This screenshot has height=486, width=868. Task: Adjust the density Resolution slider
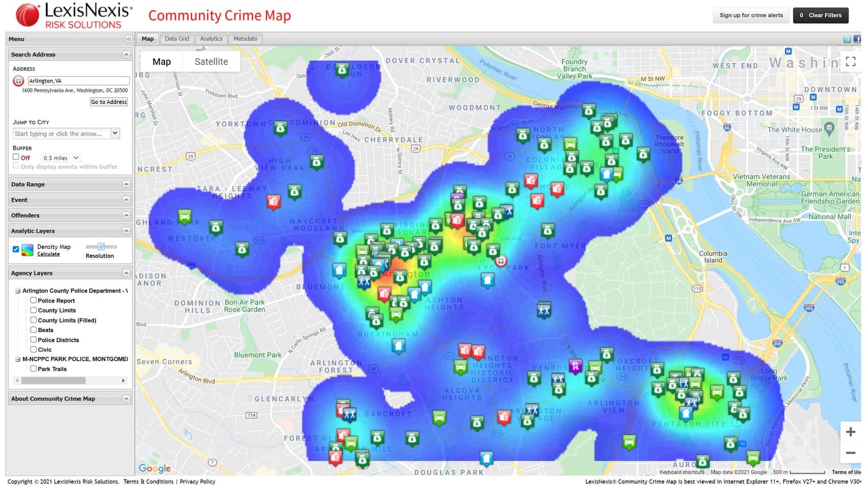point(101,247)
